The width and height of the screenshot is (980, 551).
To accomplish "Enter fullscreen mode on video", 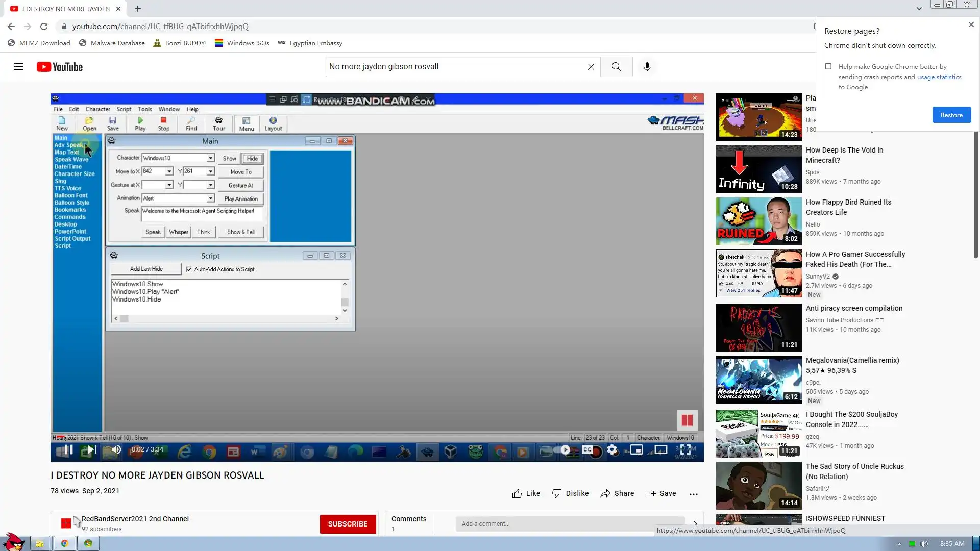I will [x=685, y=449].
